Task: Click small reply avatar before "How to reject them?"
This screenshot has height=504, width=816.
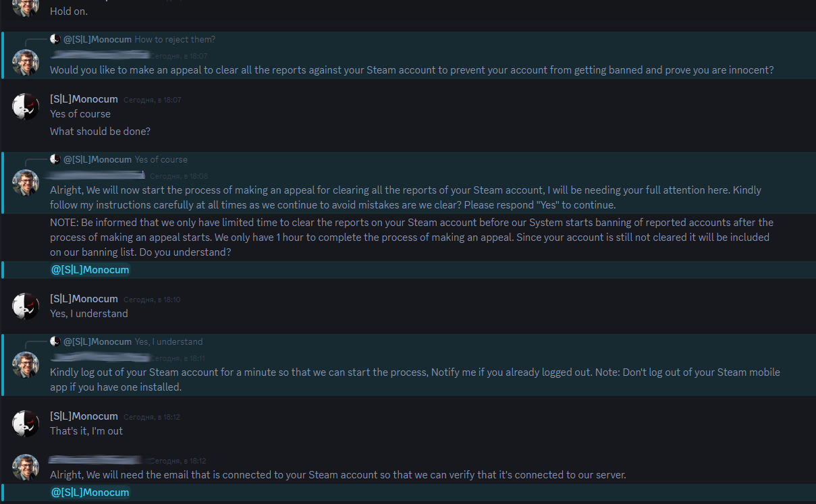Action: pyautogui.click(x=55, y=39)
